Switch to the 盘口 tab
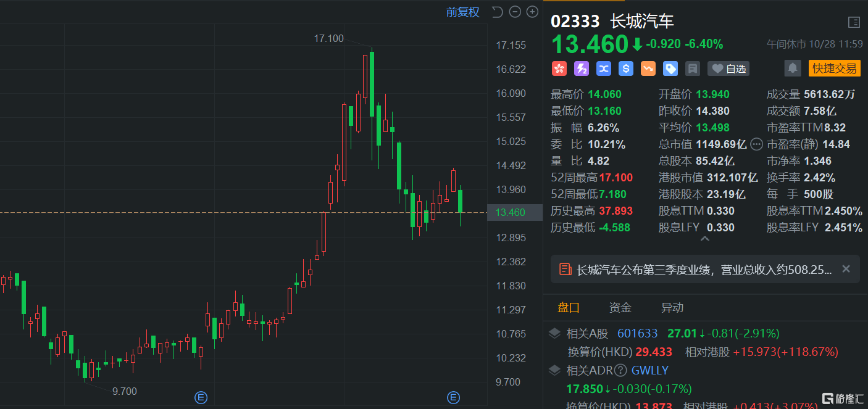 (x=569, y=307)
